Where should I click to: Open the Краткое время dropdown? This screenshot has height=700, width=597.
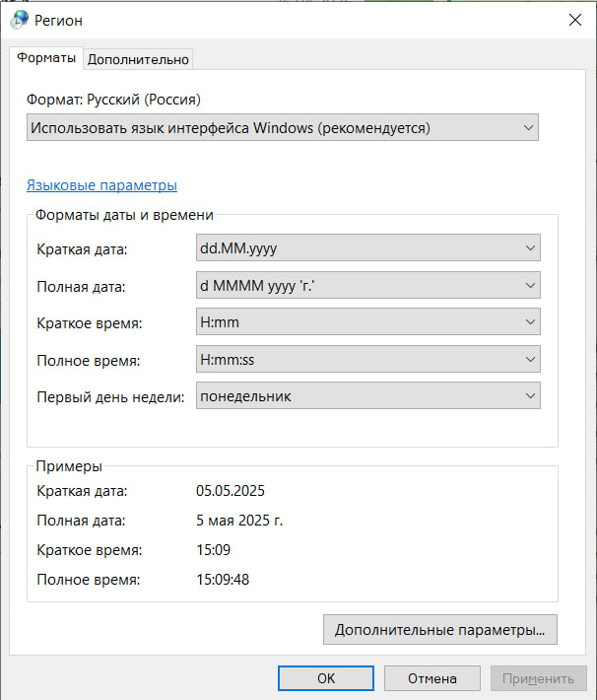coord(368,321)
